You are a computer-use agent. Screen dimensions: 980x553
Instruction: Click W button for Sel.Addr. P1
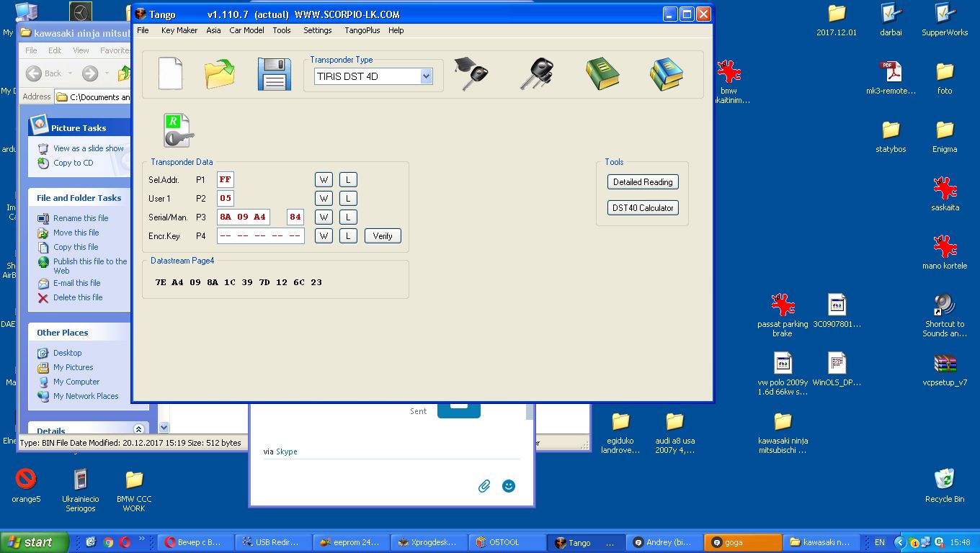coord(324,180)
